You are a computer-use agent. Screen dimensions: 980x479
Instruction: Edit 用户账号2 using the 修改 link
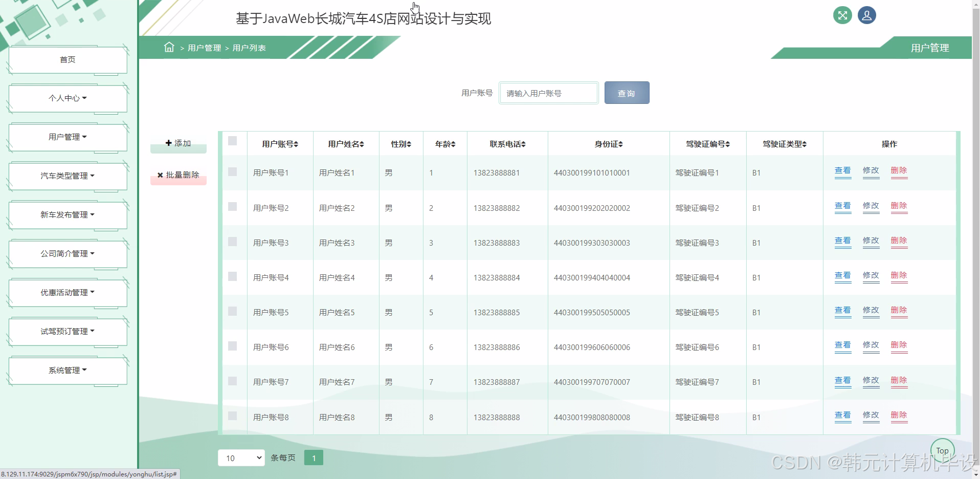click(871, 206)
